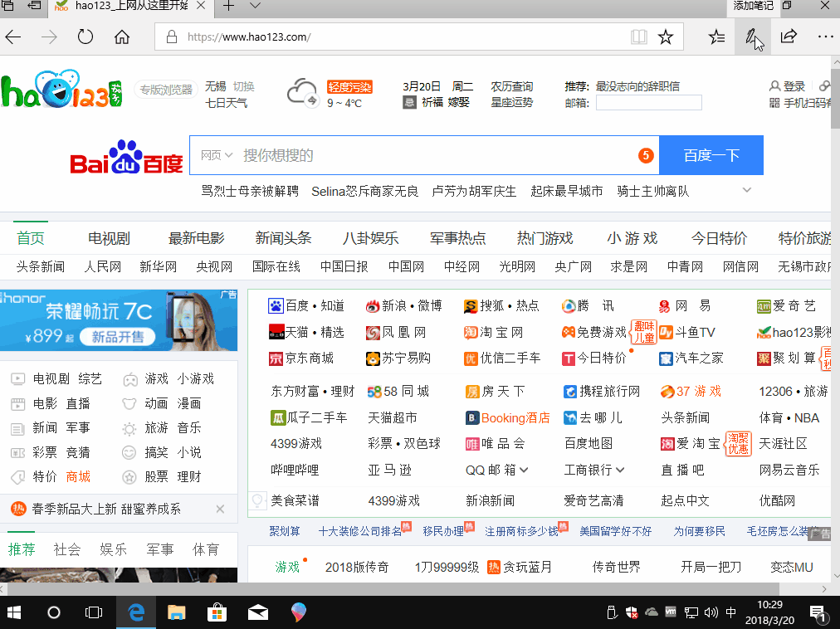Open 百度·知道 paw icon link
The width and height of the screenshot is (840, 629).
[276, 306]
